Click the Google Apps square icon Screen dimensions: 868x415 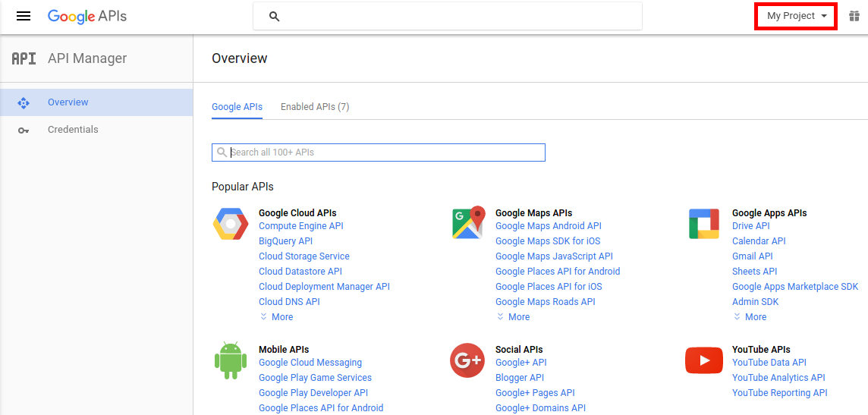click(x=703, y=224)
